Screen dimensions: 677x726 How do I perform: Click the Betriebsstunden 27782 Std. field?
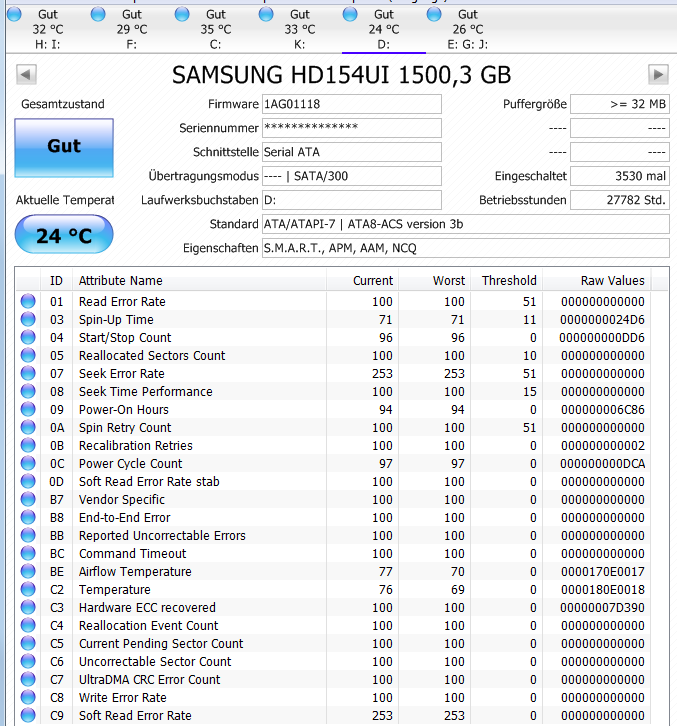(620, 200)
